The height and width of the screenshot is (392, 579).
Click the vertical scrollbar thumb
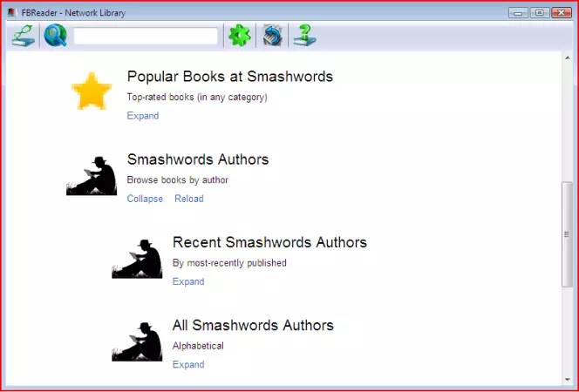[567, 234]
